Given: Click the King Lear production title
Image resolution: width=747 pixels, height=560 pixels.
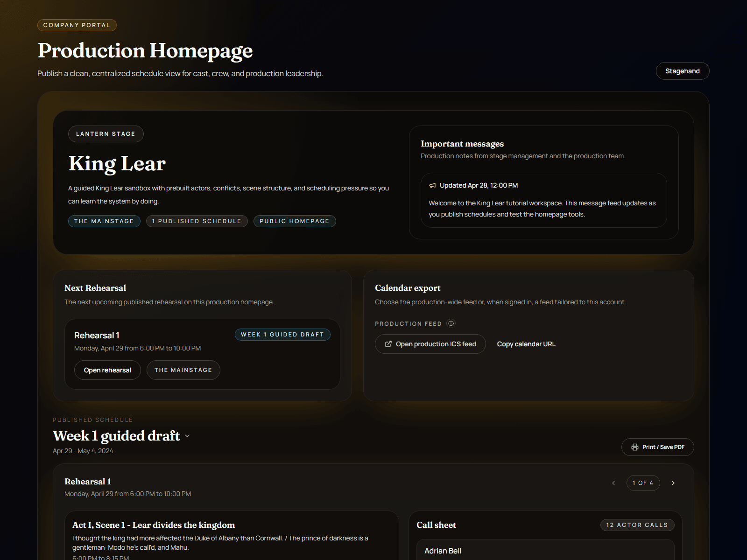Looking at the screenshot, I should 117,163.
